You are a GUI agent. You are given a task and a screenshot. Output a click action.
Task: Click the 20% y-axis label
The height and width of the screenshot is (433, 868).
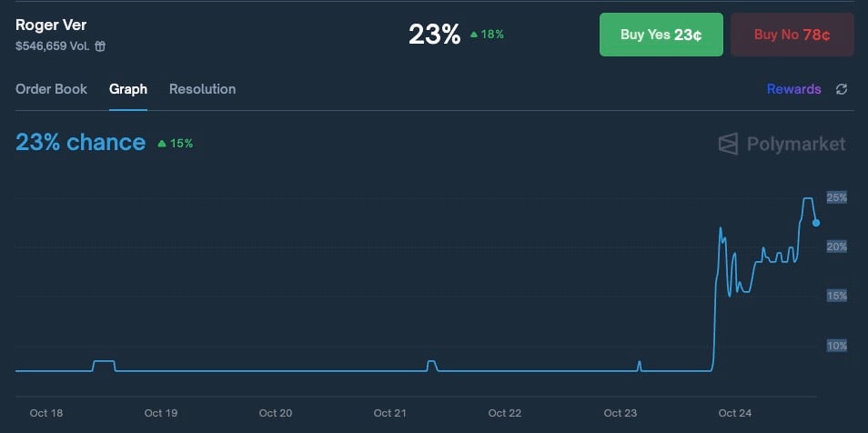[x=836, y=247]
